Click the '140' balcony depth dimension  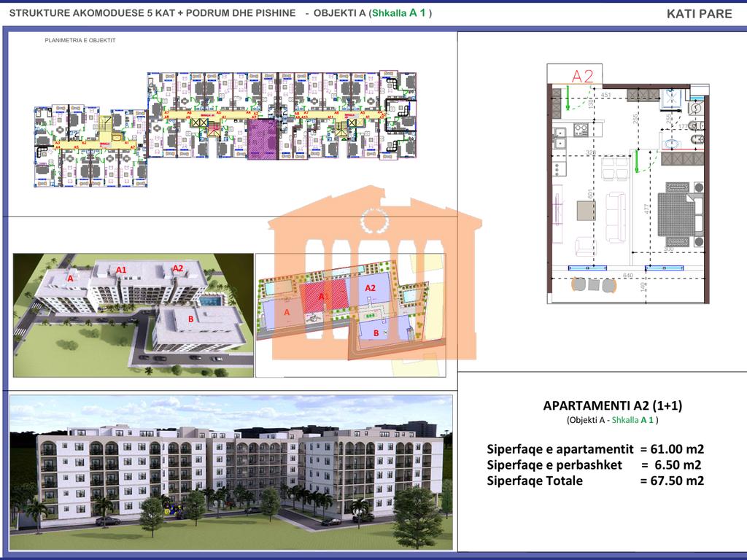click(x=643, y=287)
